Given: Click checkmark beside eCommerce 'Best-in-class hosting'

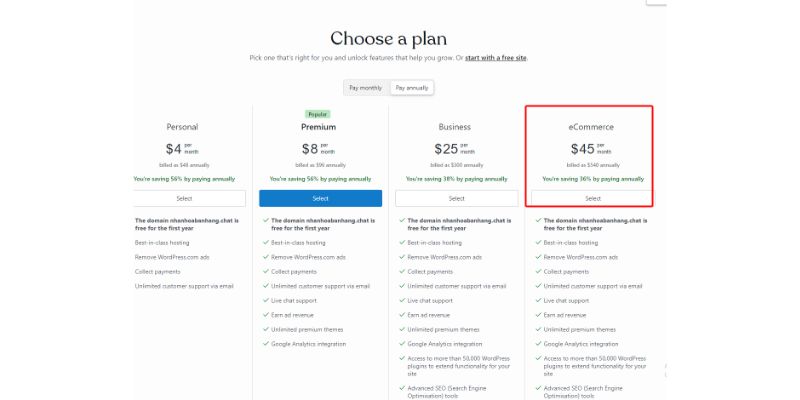Looking at the screenshot, I should [x=538, y=243].
